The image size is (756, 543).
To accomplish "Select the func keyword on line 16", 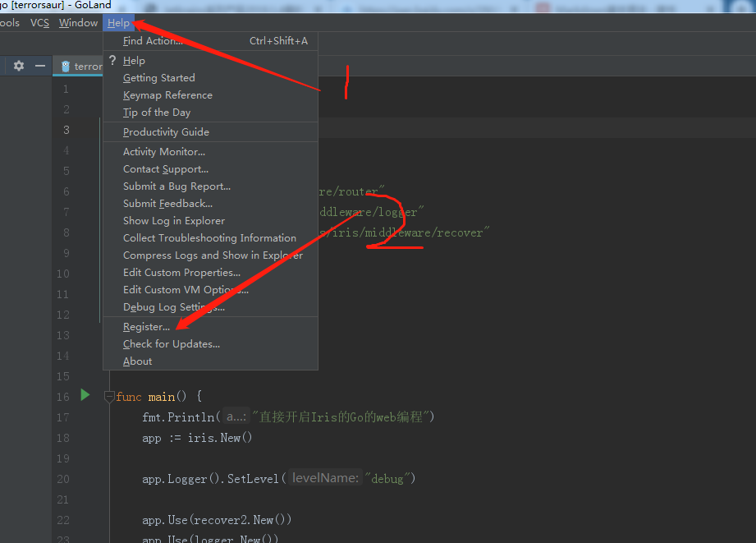I will tap(129, 397).
